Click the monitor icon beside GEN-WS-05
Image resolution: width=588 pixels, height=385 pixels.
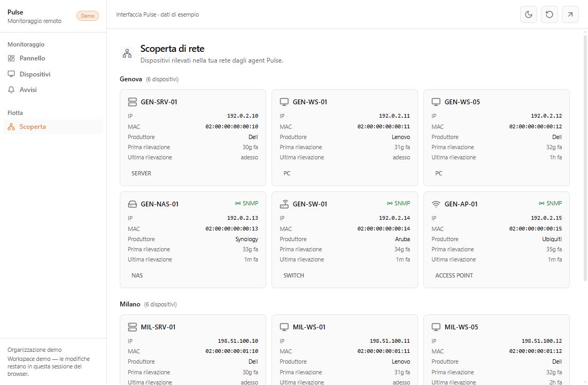coord(436,102)
